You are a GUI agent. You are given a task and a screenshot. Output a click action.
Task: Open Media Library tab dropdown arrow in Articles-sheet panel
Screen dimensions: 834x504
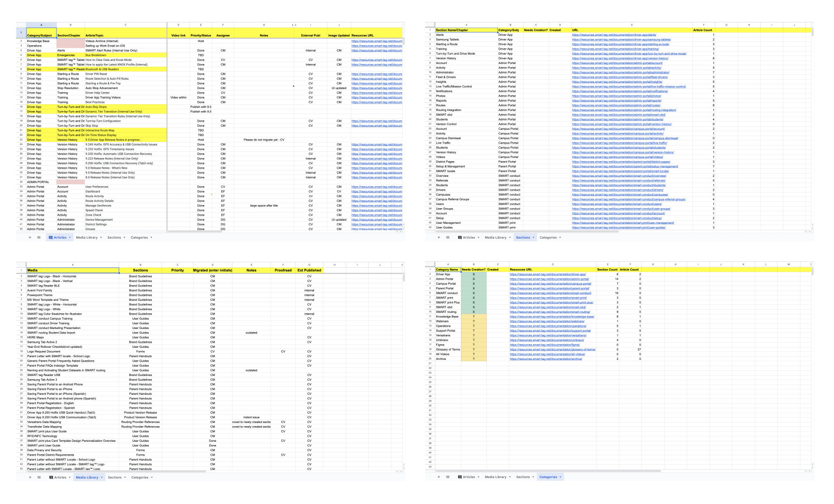point(101,238)
